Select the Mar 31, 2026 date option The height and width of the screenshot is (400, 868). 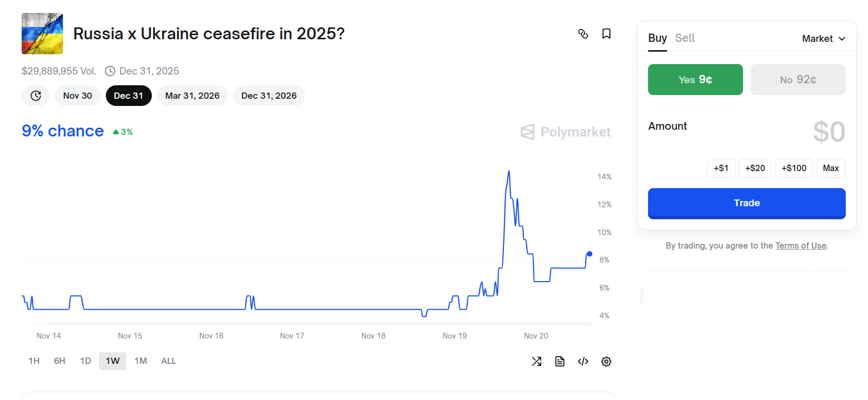click(x=192, y=96)
